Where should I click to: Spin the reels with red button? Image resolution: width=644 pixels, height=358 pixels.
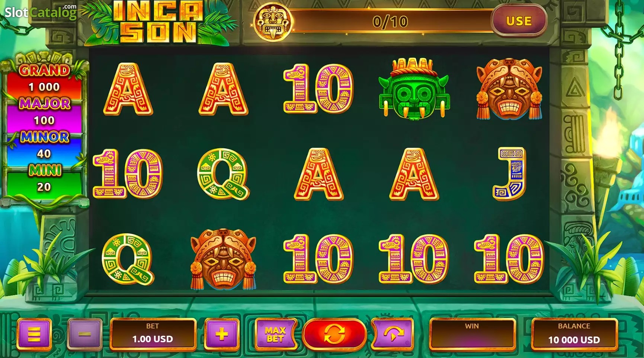point(334,334)
